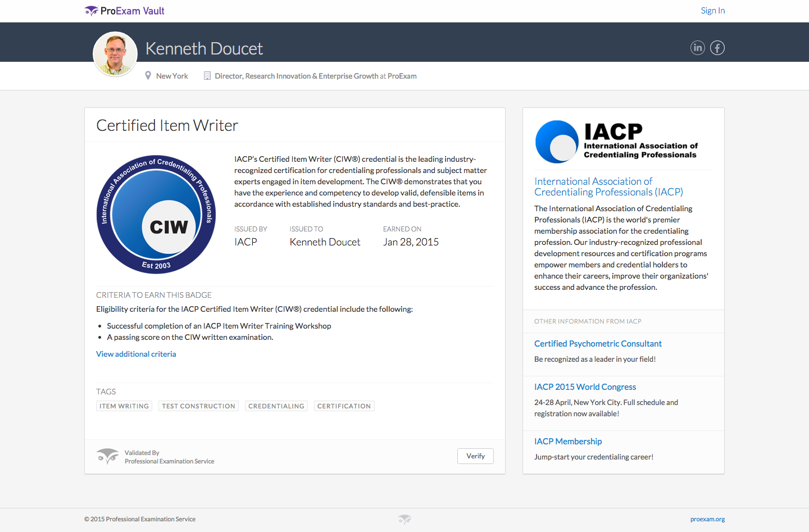The image size is (809, 532).
Task: Click Professional Examination Service validator text
Action: pos(170,461)
